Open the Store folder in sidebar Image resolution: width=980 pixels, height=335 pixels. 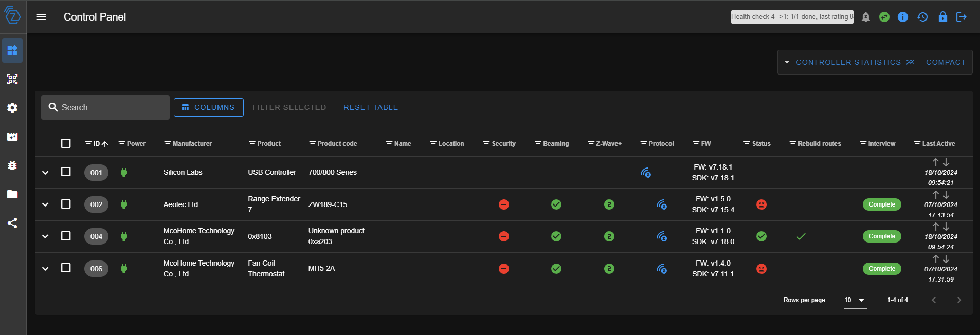pos(12,194)
